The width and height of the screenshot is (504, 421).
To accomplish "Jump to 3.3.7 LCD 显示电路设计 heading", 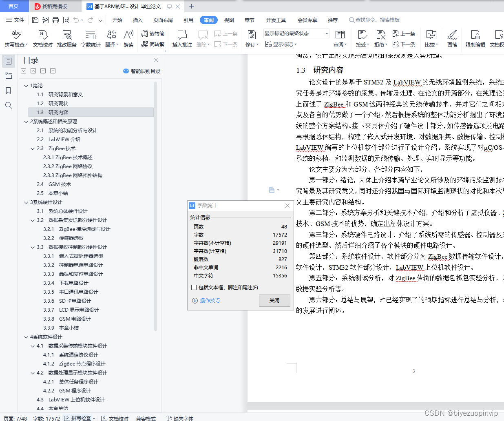I will [x=71, y=310].
